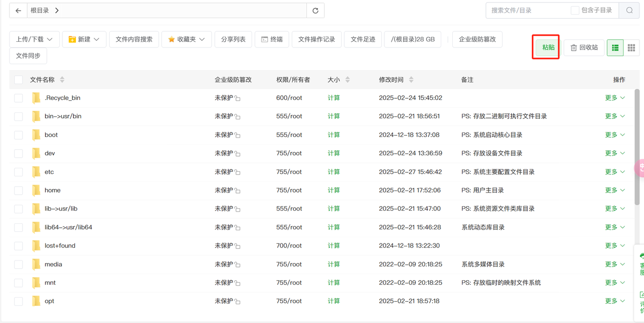
Task: Select the lost+found row checkbox
Action: pos(19,245)
